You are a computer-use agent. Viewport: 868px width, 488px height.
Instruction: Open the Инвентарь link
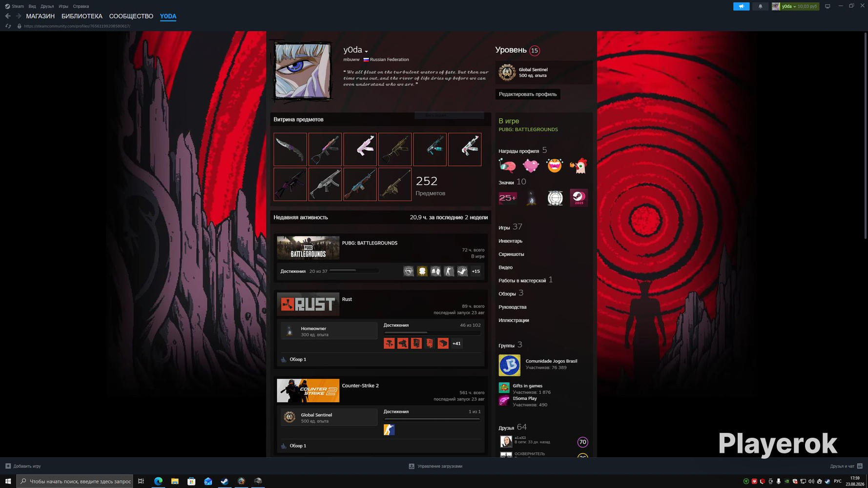[x=510, y=241]
